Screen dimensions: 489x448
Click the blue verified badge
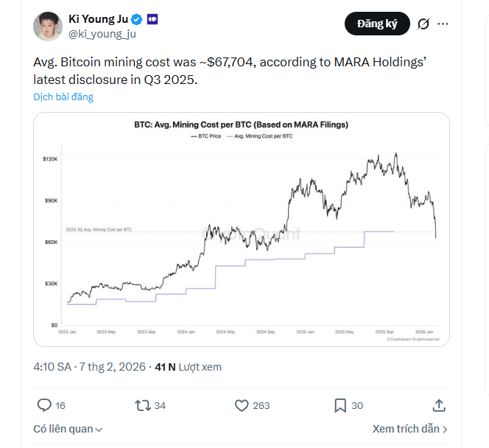tap(136, 18)
